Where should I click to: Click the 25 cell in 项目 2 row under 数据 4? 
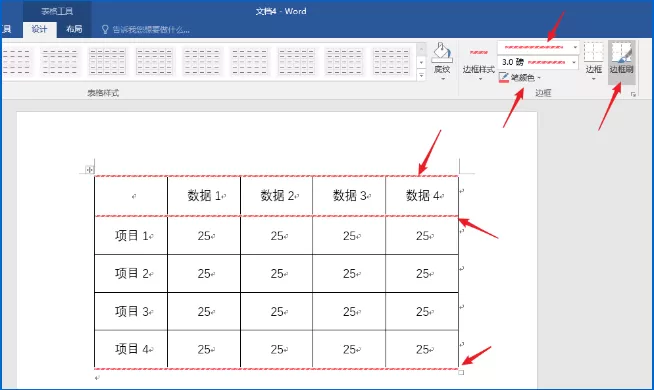tap(422, 274)
